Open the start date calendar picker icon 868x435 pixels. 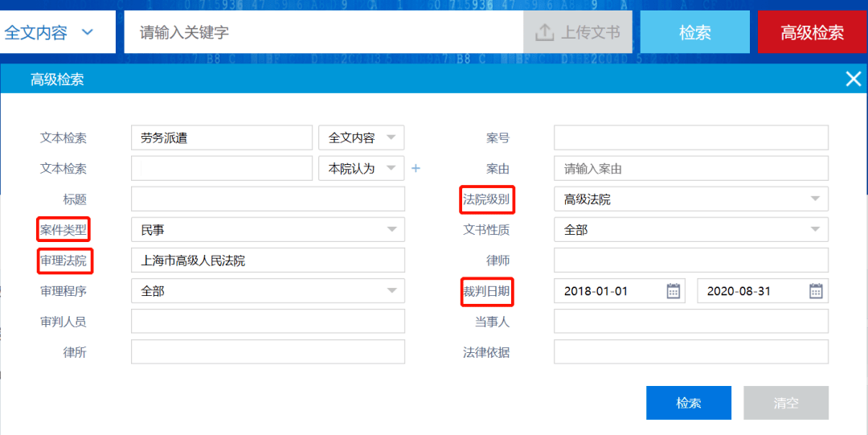(x=674, y=291)
